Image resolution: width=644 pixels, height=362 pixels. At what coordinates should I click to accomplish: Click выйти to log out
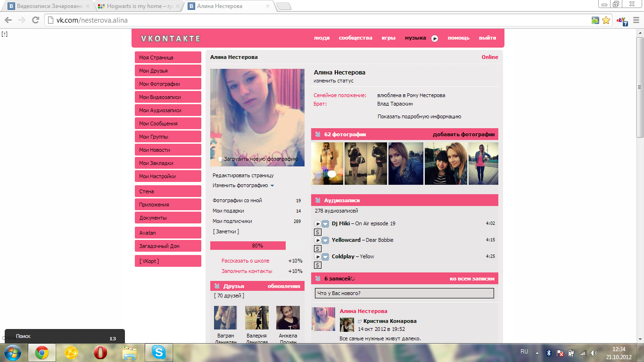(x=487, y=38)
